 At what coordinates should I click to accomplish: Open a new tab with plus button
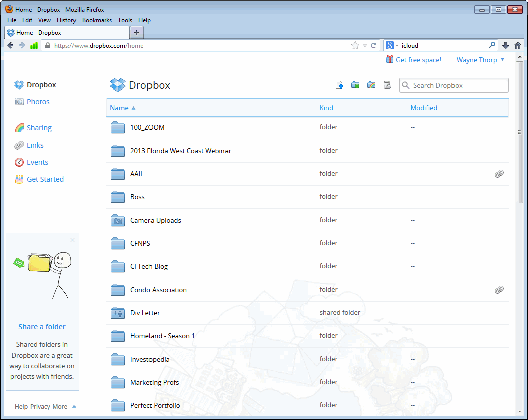137,33
